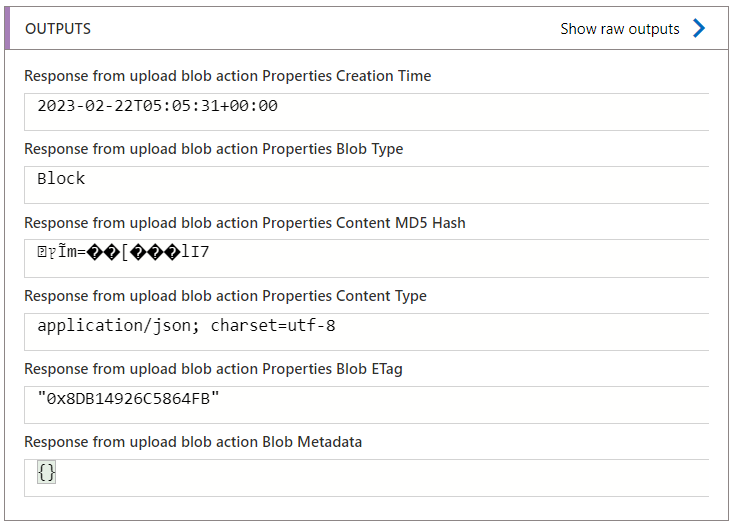This screenshot has width=736, height=527.
Task: Click the blue chevron arrow icon
Action: [x=699, y=28]
